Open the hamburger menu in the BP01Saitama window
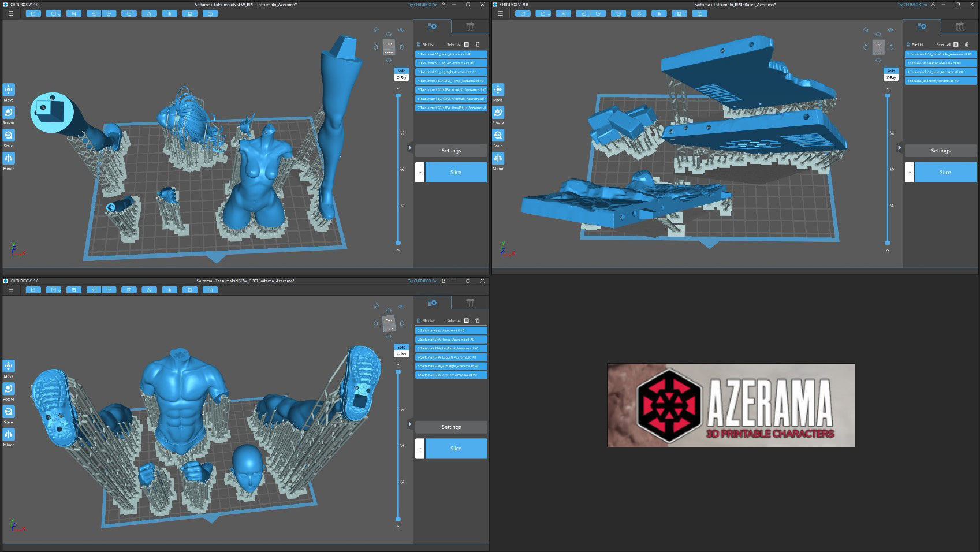980x552 pixels. point(11,290)
